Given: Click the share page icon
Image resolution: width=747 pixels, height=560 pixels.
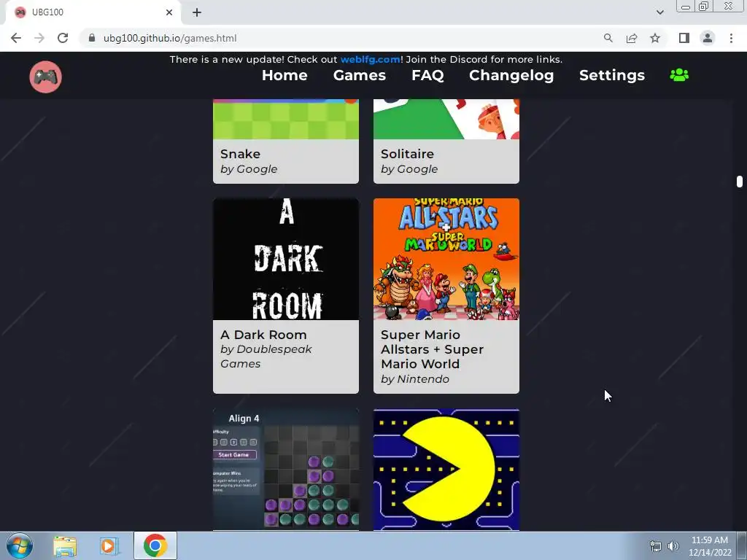Looking at the screenshot, I should [632, 38].
